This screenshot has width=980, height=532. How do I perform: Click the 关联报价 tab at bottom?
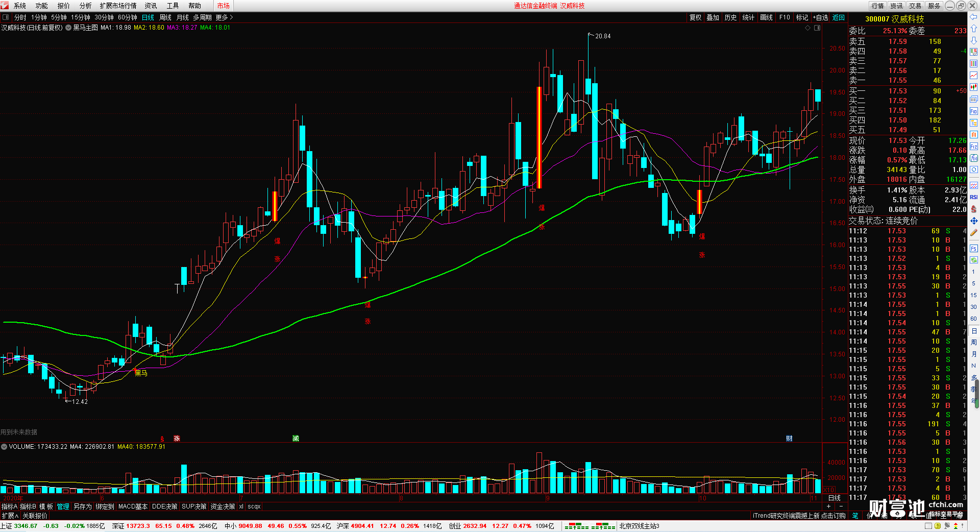coord(35,516)
